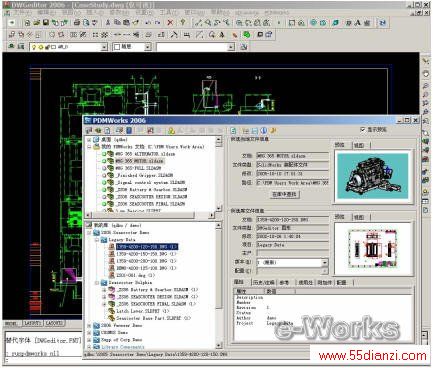Open the layer dropdown with lightbulb icon
The image size is (433, 368).
tap(68, 47)
